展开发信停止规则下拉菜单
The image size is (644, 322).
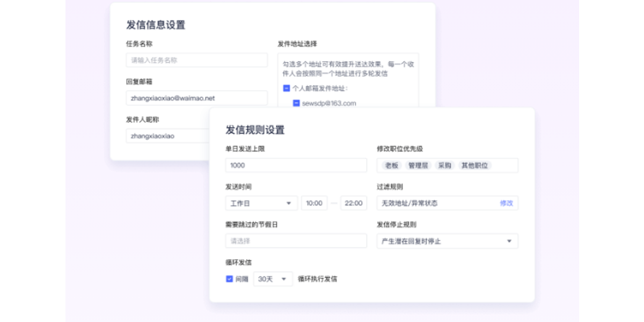[447, 241]
